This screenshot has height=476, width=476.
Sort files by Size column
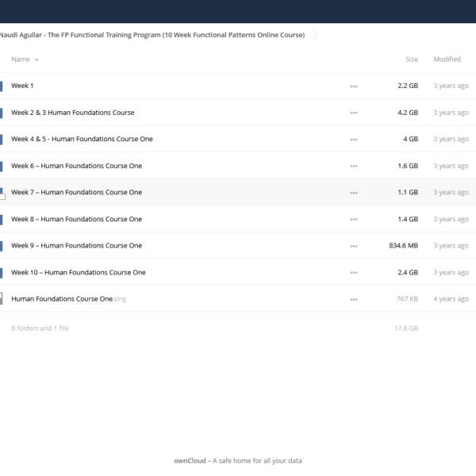[x=412, y=59]
